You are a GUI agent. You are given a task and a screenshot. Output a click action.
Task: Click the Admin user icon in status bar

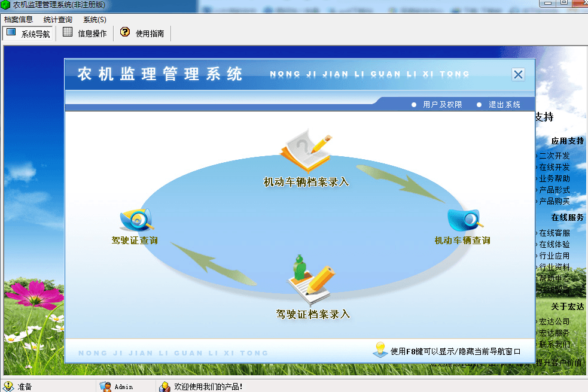105,387
